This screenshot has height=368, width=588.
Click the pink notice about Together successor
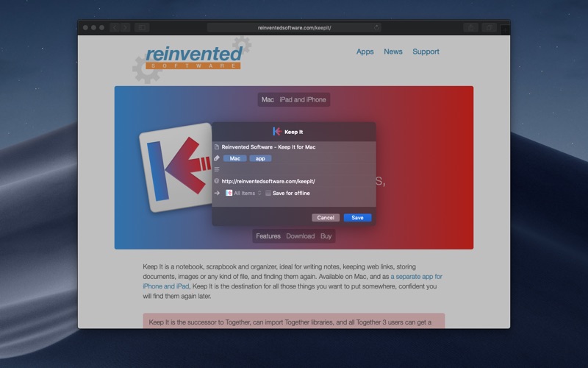coord(293,321)
